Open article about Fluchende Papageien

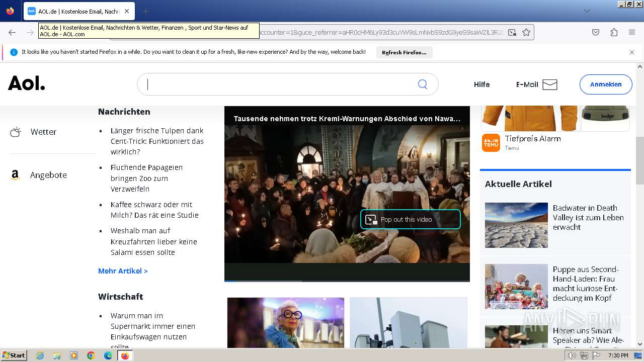pos(146,178)
